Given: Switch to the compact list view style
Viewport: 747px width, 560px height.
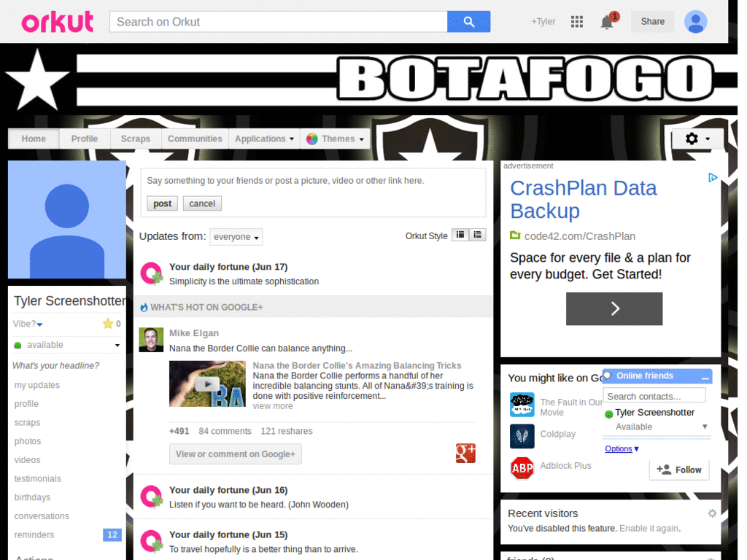Looking at the screenshot, I should tap(477, 235).
